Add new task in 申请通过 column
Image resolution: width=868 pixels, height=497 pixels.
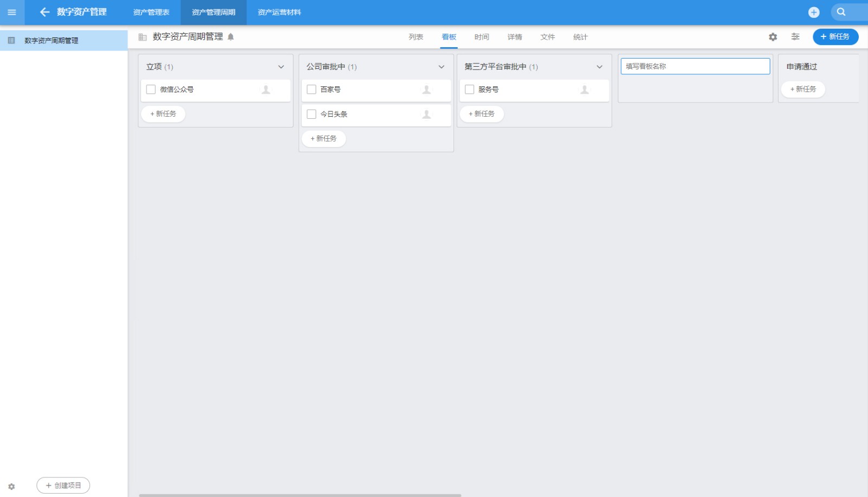803,90
